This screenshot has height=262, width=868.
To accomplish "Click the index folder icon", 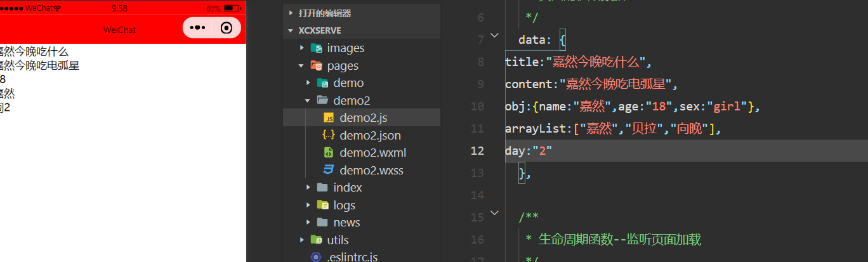I will [x=322, y=188].
